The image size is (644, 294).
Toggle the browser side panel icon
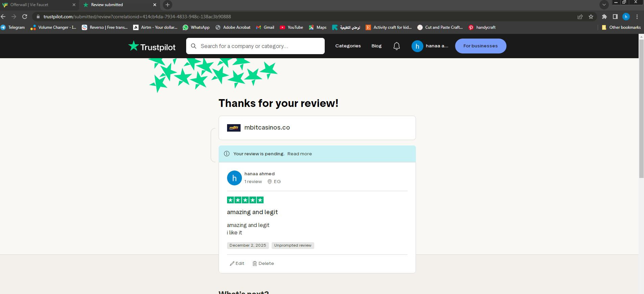(615, 17)
